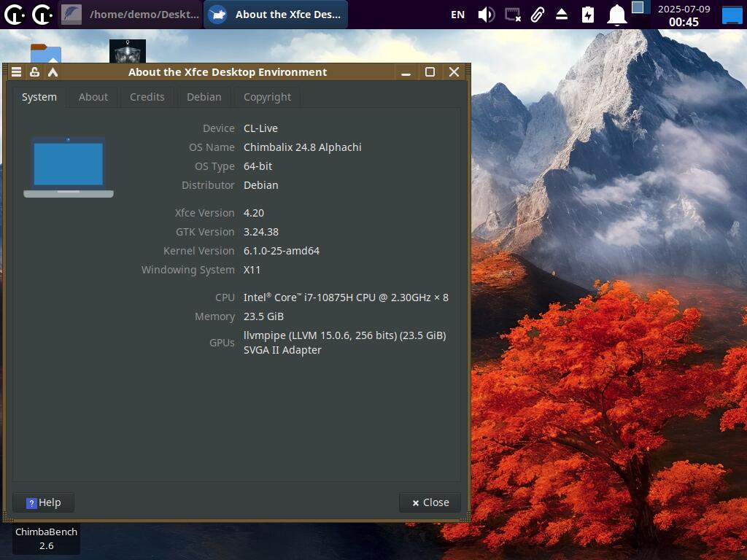747x560 pixels.
Task: Click the GTK version 3.24.38 value
Action: 261,232
